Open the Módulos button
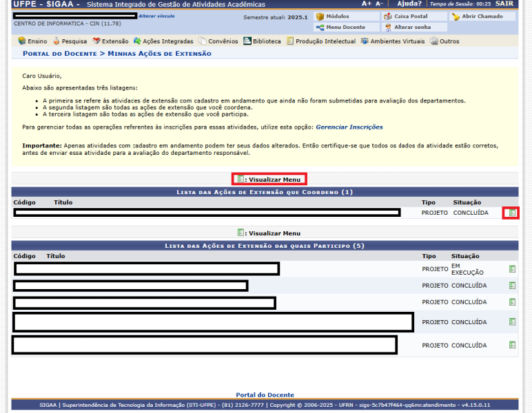 coord(337,17)
